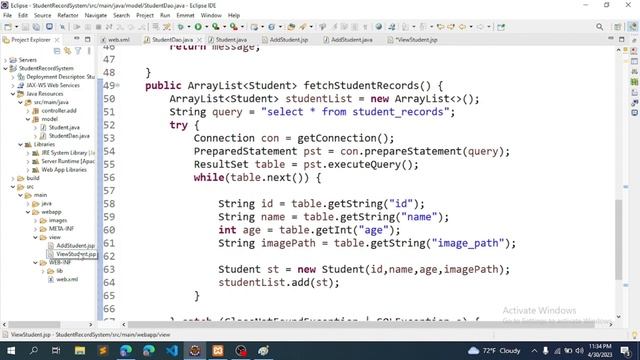Open File Explorer from the taskbar
Screen dimensions: 640x360
coord(80,351)
